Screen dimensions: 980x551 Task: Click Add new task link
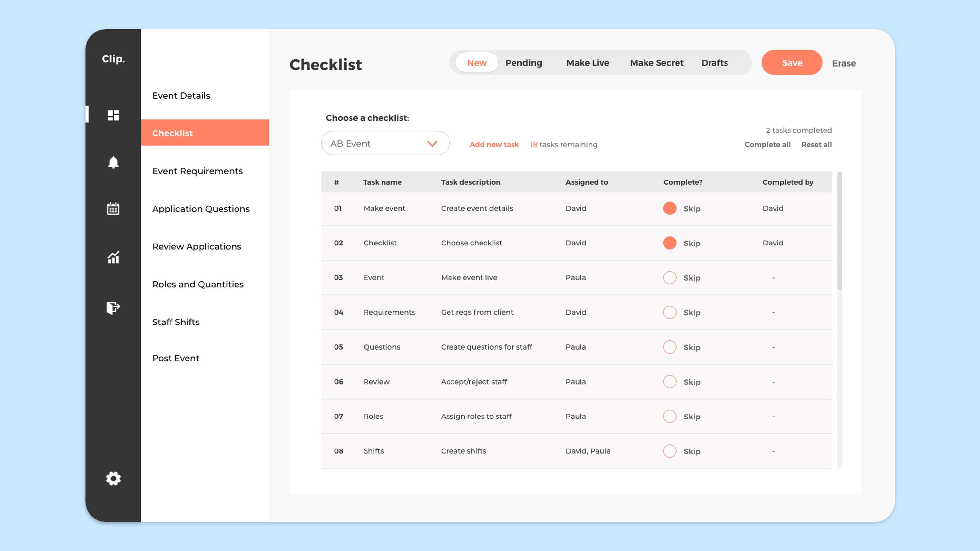point(494,145)
